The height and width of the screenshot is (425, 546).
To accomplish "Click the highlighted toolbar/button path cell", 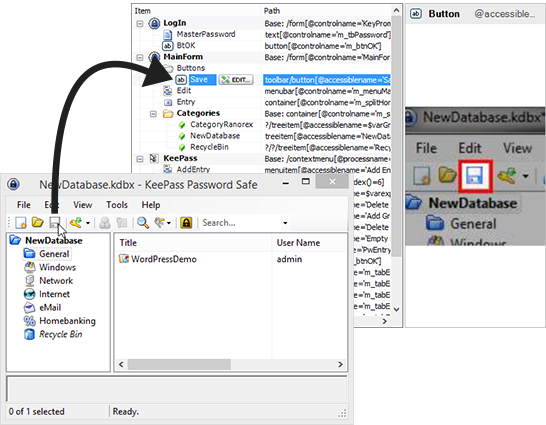I will 327,80.
